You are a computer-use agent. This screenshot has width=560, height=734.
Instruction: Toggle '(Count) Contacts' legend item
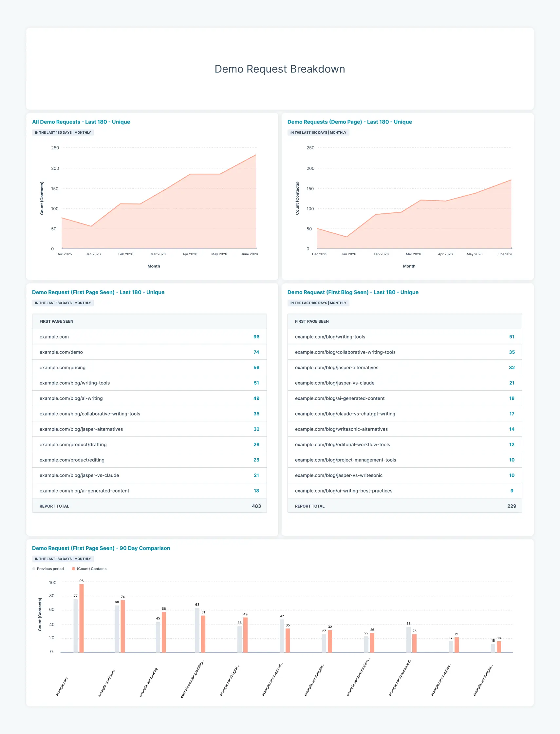(89, 569)
